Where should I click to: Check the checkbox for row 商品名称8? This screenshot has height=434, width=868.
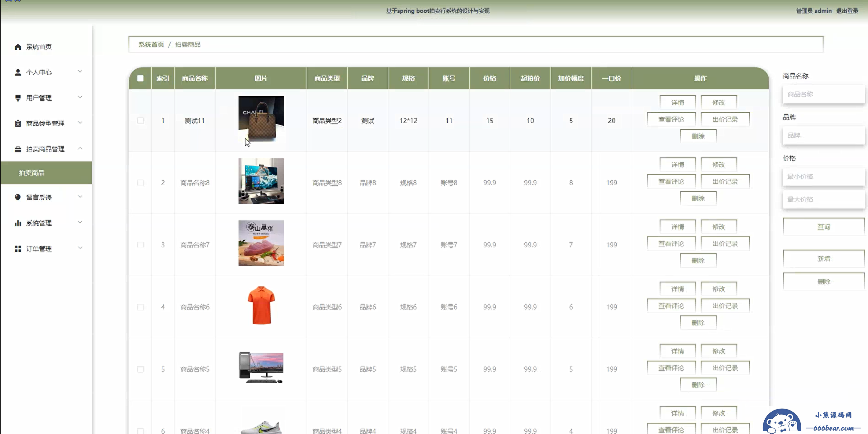pyautogui.click(x=141, y=183)
